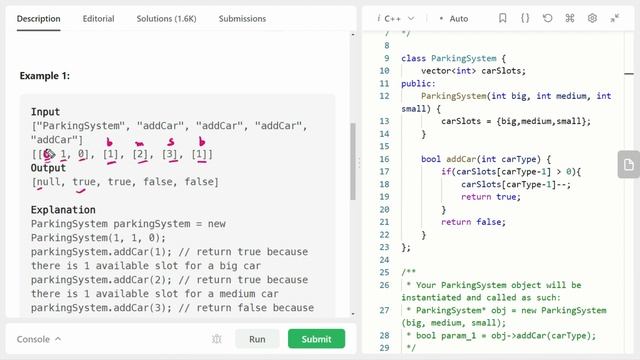Screen dimensions: 640x360
Task: Open the editor settings gear
Action: [592, 18]
